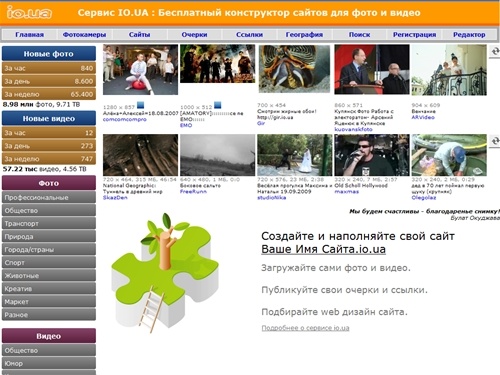Open the AMATORY band photo thumbnail
500x375 pixels.
pos(217,64)
